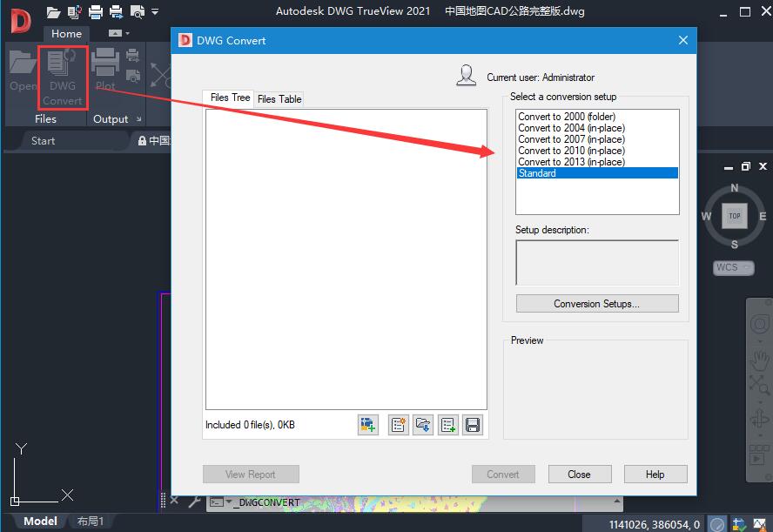Switch to the Files Table tab

tap(279, 99)
